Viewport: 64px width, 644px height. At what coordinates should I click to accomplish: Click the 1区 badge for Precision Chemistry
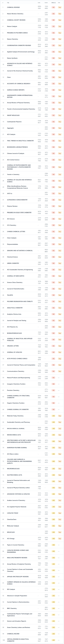point(53,390)
